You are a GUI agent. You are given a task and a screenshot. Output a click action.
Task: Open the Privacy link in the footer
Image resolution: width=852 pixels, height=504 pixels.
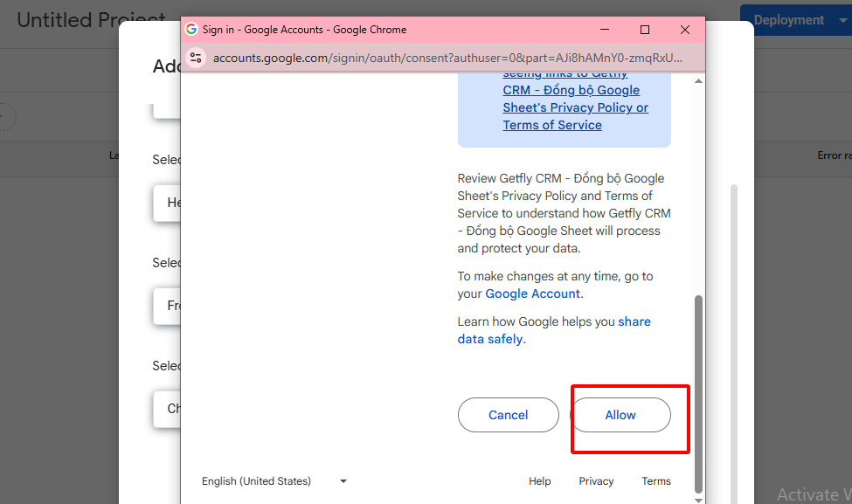[596, 481]
